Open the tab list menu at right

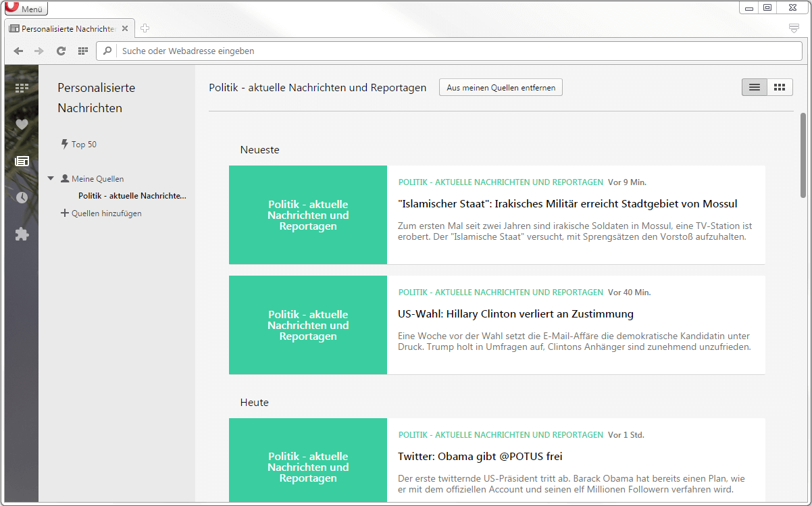pos(794,28)
